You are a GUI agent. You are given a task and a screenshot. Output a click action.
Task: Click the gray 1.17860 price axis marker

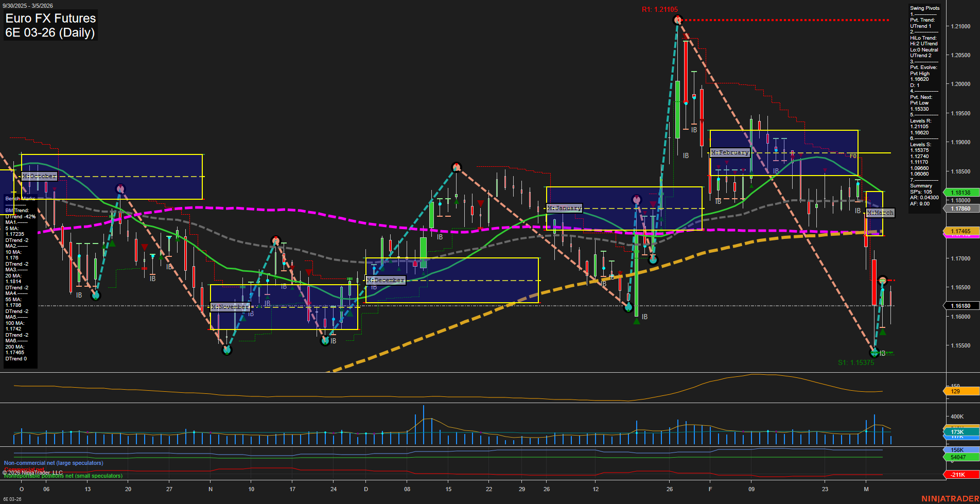tap(960, 208)
